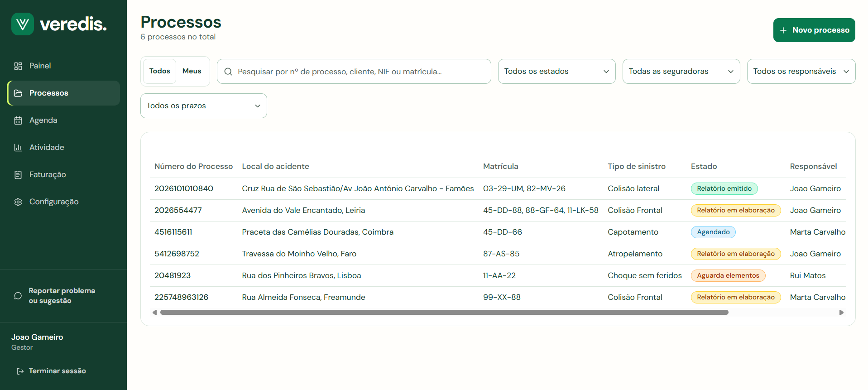The width and height of the screenshot is (868, 390).
Task: Click Rui Matos in Responsável column
Action: coord(808,276)
